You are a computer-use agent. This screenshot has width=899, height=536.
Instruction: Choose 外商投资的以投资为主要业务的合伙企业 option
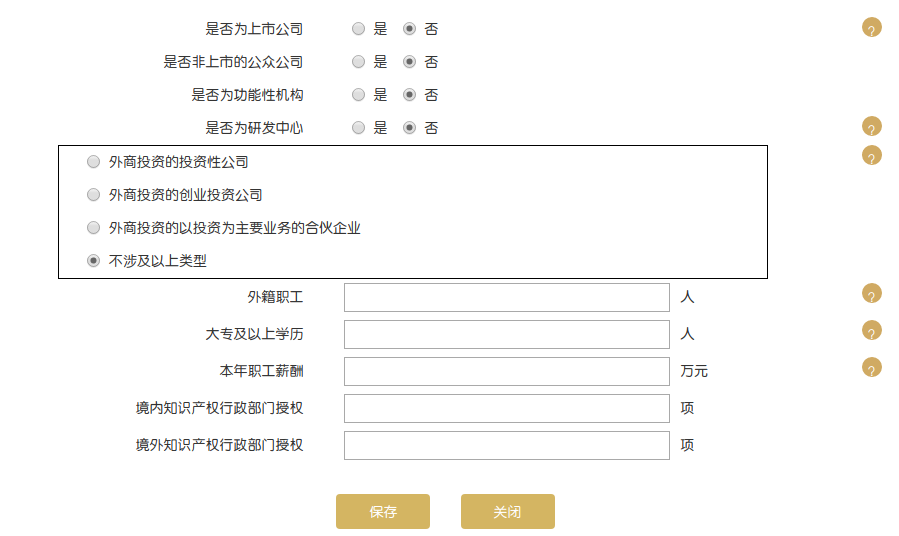(x=93, y=228)
